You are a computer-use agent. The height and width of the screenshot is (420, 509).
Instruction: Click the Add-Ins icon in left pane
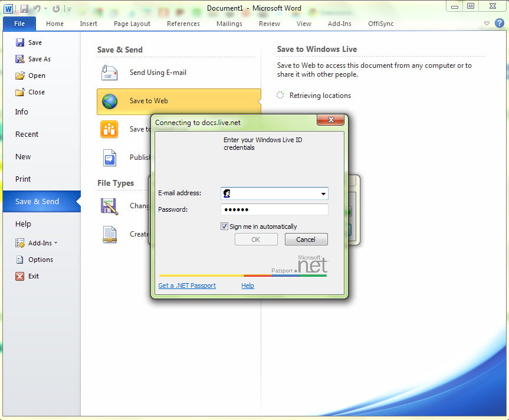tap(20, 243)
